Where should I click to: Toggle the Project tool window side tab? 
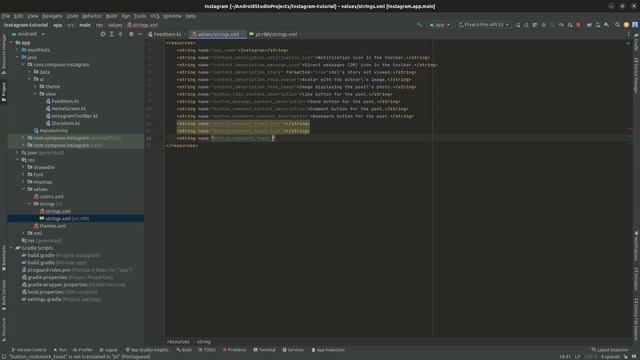point(4,92)
